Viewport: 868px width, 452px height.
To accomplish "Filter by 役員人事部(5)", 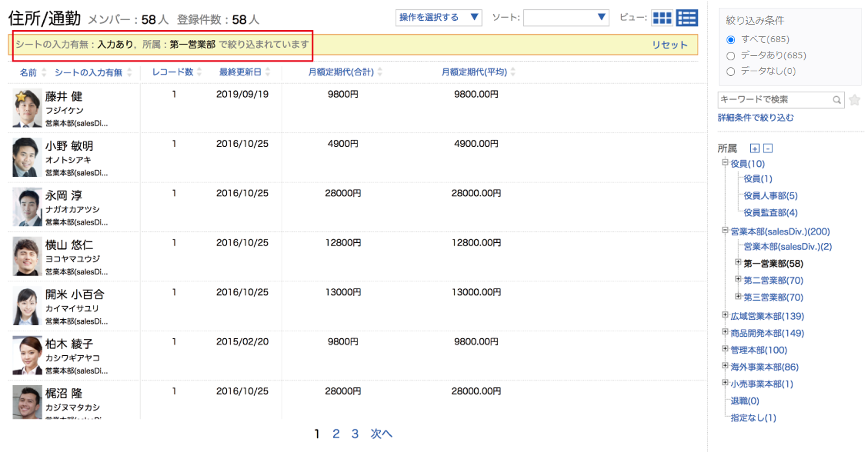I will point(771,196).
